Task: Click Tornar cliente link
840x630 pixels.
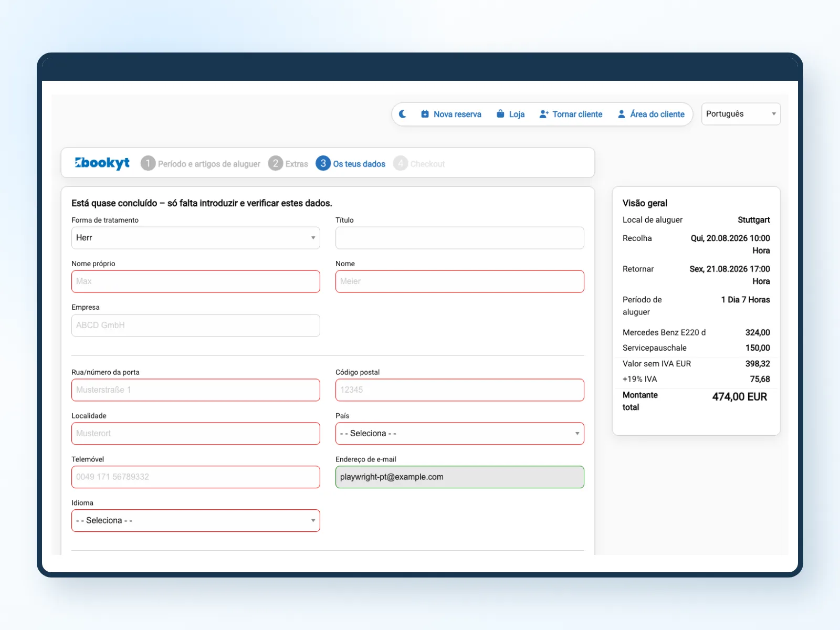Action: point(571,114)
